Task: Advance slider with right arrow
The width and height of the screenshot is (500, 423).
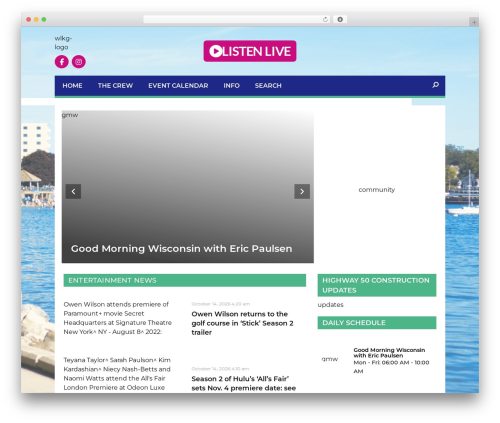Action: point(302,191)
